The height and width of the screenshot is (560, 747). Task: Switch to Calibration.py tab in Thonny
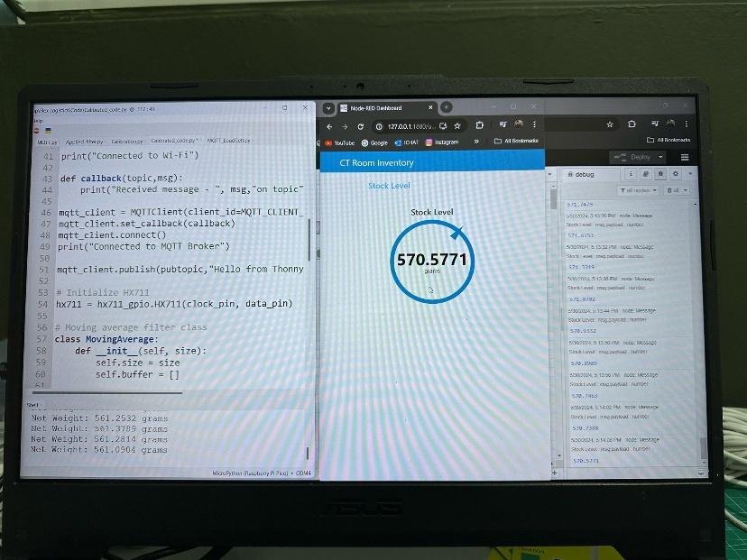click(x=126, y=142)
